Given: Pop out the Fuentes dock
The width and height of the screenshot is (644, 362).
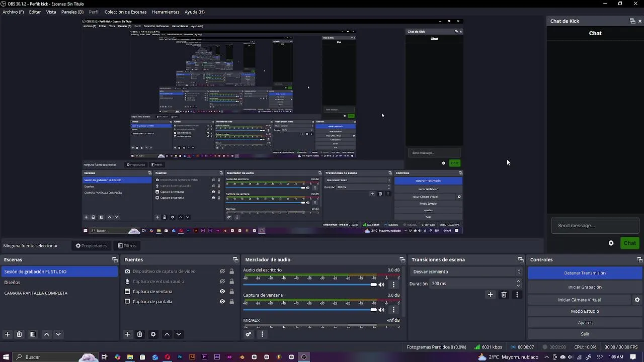Looking at the screenshot, I should [235, 260].
